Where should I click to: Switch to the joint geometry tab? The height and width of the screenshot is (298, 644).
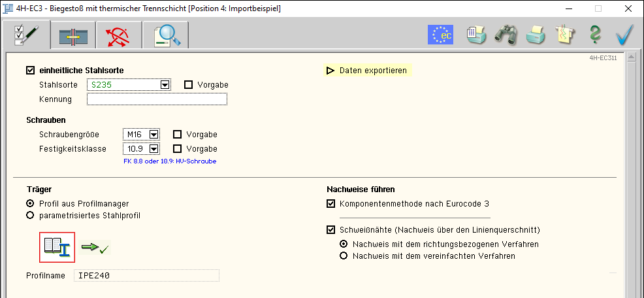(x=72, y=35)
